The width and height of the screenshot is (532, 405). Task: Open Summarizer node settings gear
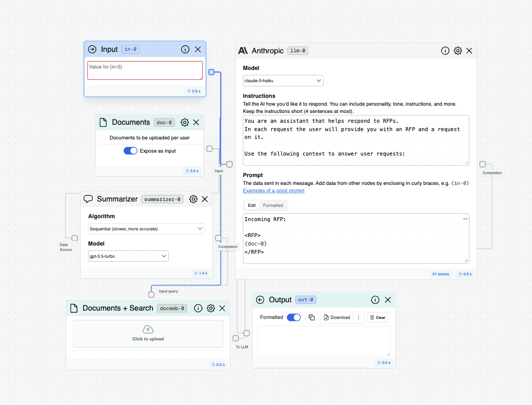[194, 199]
